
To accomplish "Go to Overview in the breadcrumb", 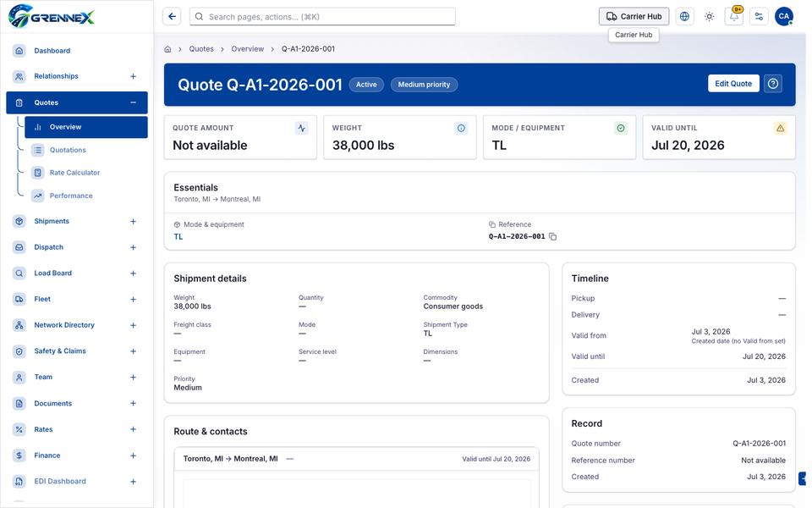I will [x=248, y=49].
